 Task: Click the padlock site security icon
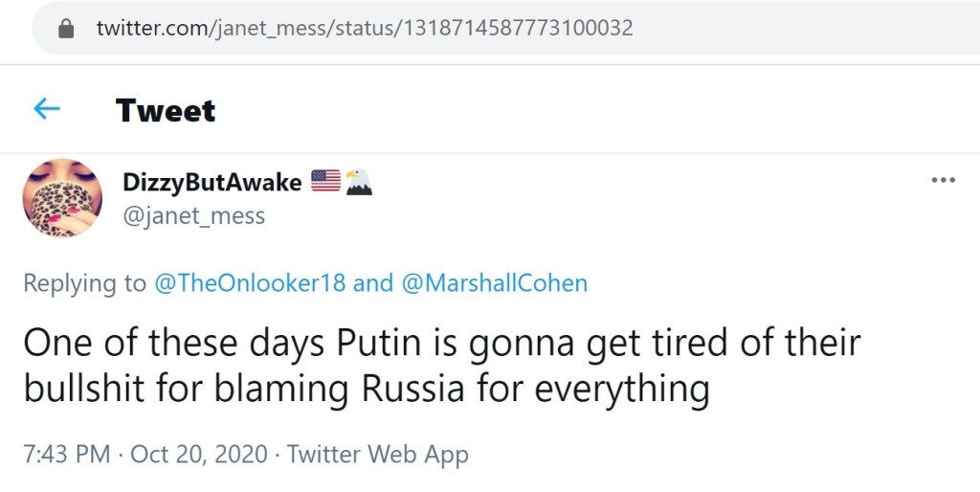coord(66,28)
